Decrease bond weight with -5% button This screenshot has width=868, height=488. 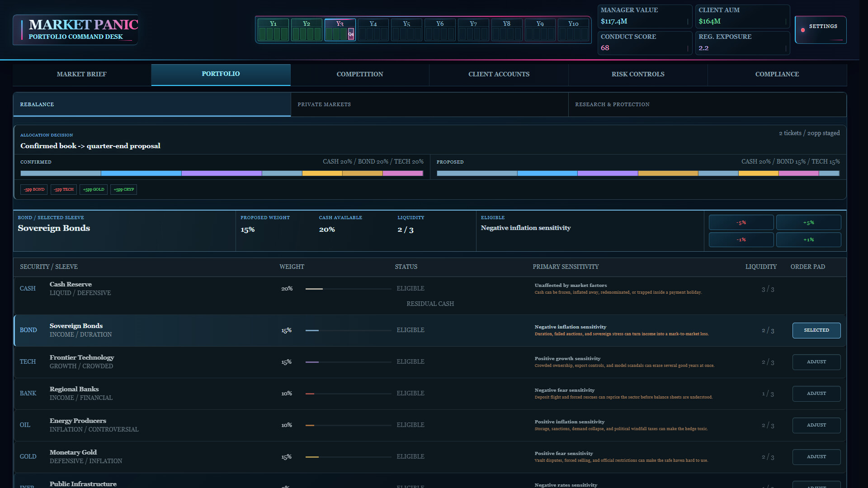click(x=741, y=222)
